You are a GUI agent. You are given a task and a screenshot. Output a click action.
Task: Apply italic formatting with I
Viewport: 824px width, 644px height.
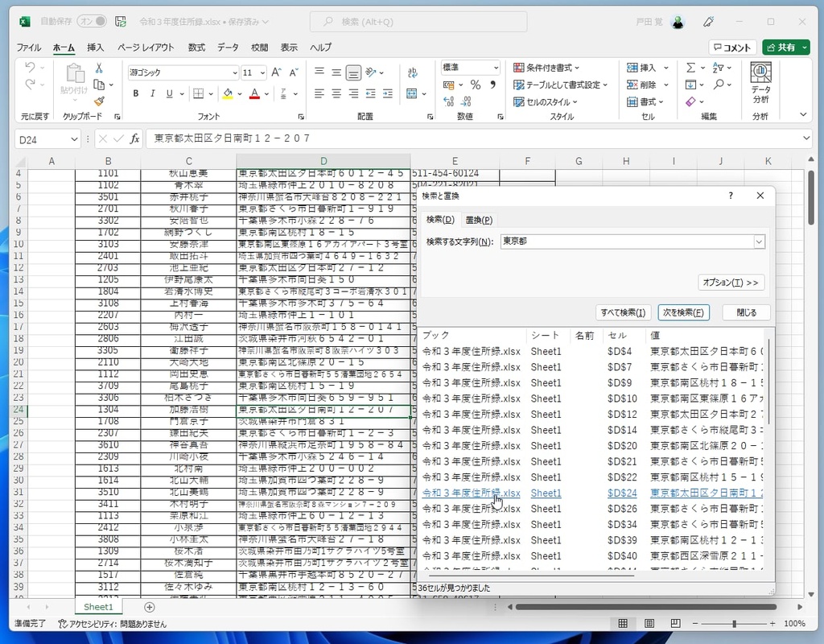[x=152, y=93]
